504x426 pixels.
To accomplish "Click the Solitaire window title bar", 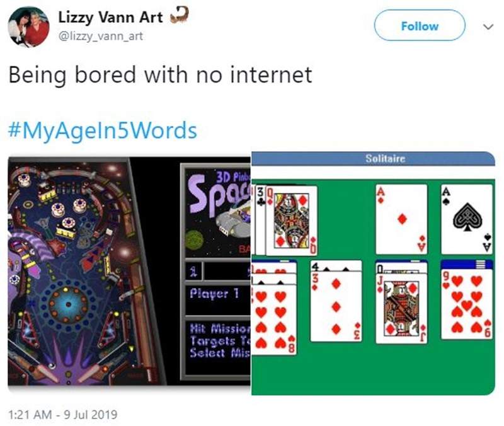I will tap(373, 159).
